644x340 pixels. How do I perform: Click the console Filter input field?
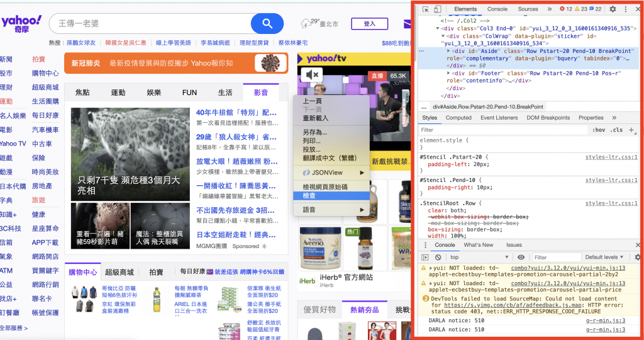tap(557, 258)
